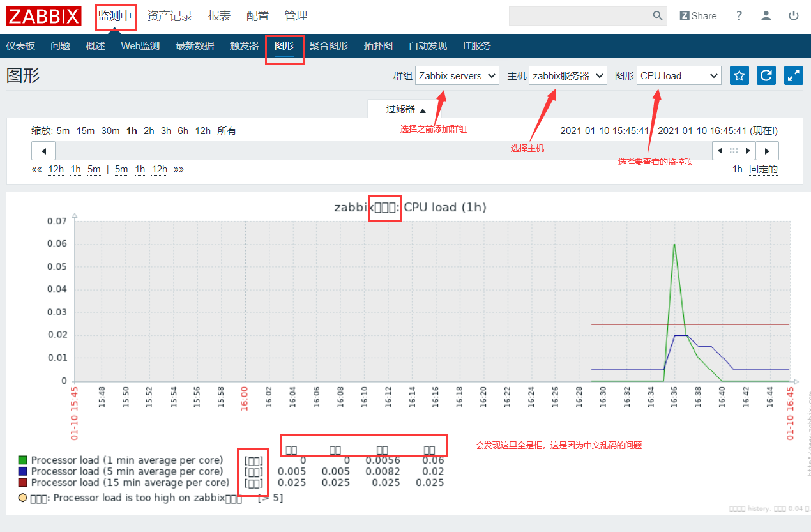This screenshot has height=532, width=811.
Task: Set zoom to 5m
Action: (63, 131)
